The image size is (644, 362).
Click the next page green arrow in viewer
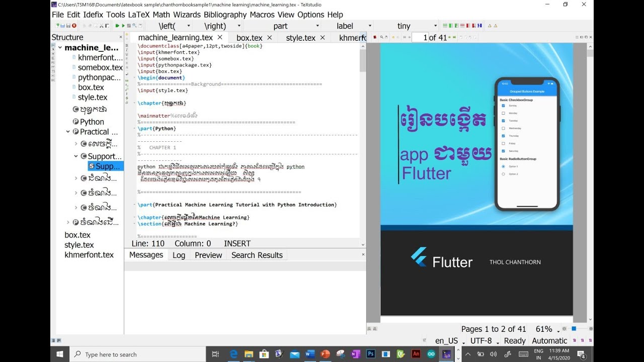tap(449, 37)
